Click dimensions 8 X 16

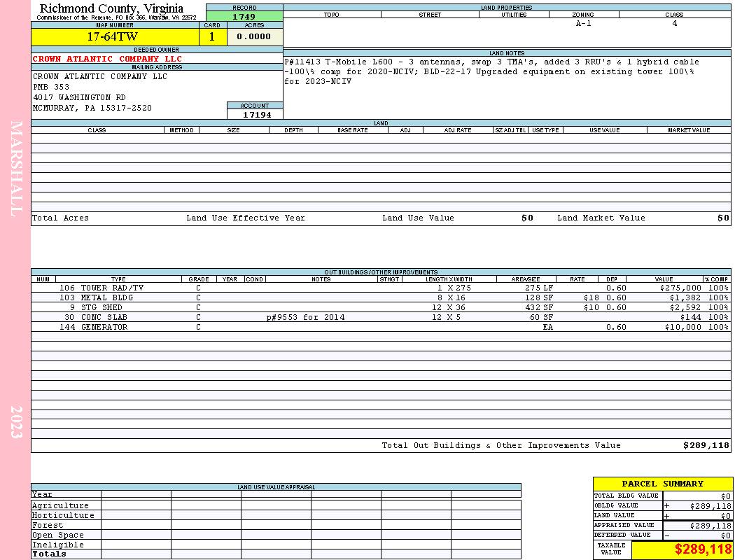[x=452, y=297]
